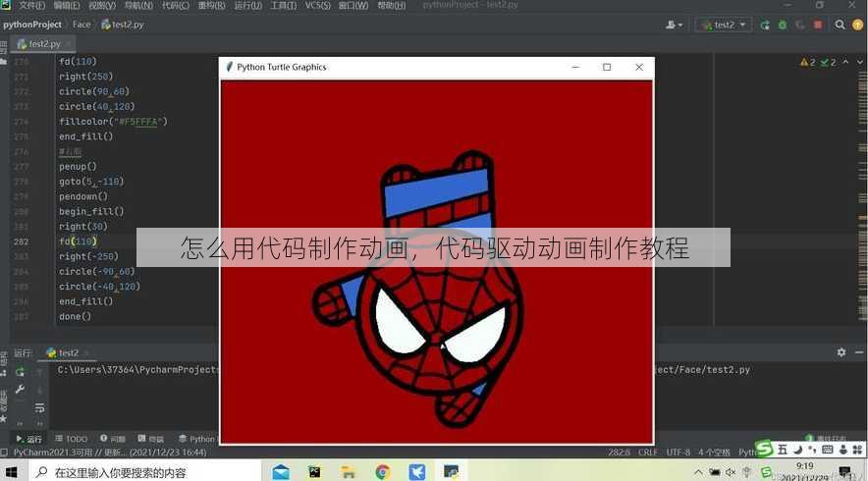The image size is (868, 481).
Task: Click the favorites star sidebar icon
Action: click(3, 419)
